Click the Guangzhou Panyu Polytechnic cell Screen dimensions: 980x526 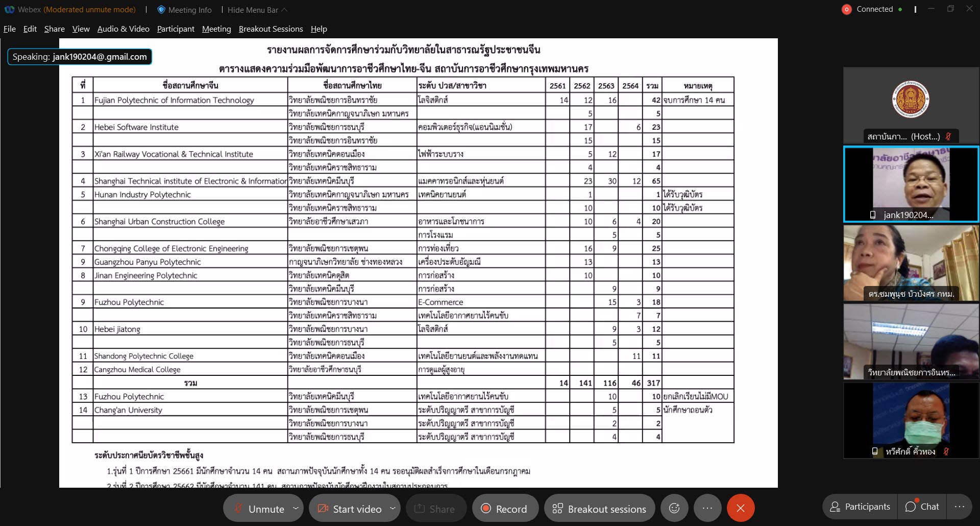pyautogui.click(x=190, y=262)
